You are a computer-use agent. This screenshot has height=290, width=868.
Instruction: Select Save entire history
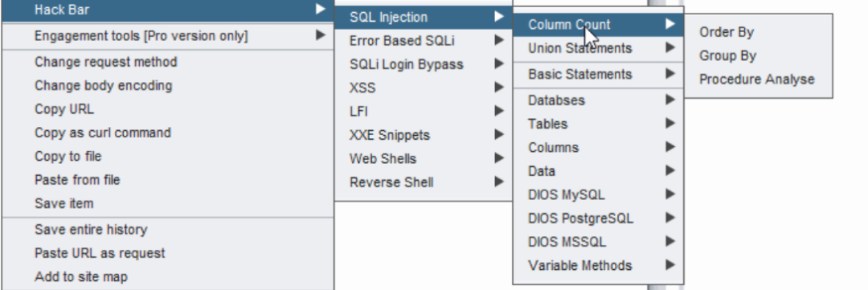point(168,229)
